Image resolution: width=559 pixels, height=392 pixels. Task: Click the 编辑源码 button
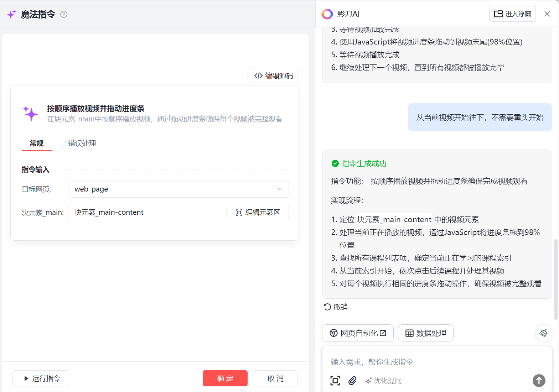coord(273,75)
